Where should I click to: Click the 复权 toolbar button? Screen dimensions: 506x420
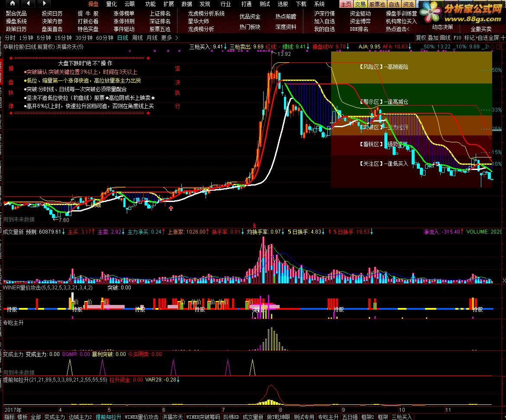coord(421,38)
